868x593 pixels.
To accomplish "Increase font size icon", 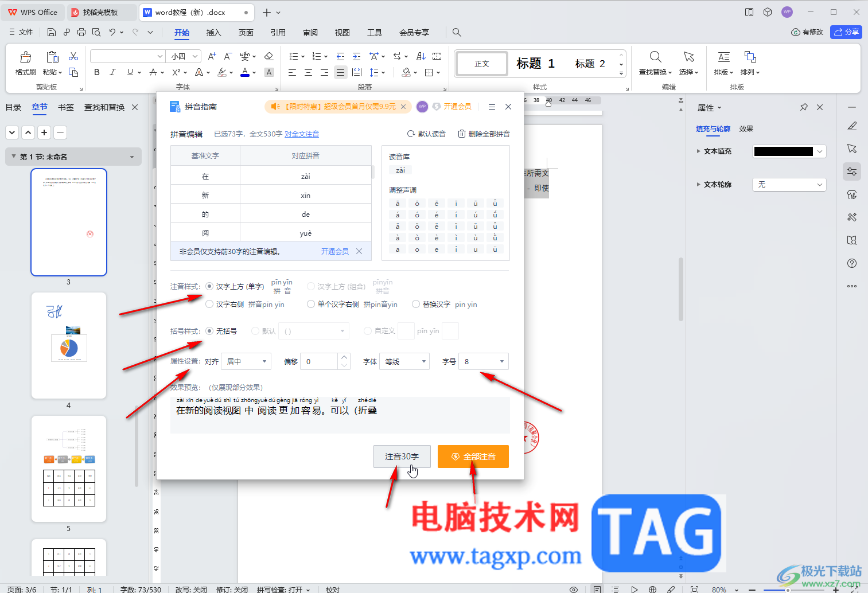I will (x=212, y=56).
